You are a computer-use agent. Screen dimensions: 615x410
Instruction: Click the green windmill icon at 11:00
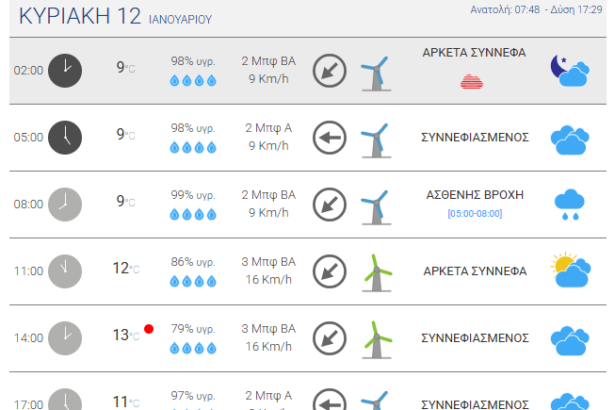click(x=376, y=270)
